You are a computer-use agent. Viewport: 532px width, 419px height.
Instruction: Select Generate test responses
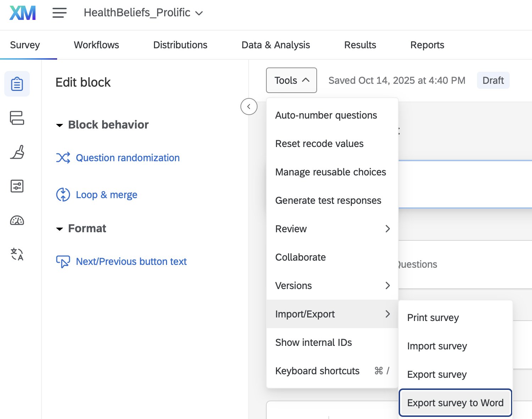pos(328,200)
